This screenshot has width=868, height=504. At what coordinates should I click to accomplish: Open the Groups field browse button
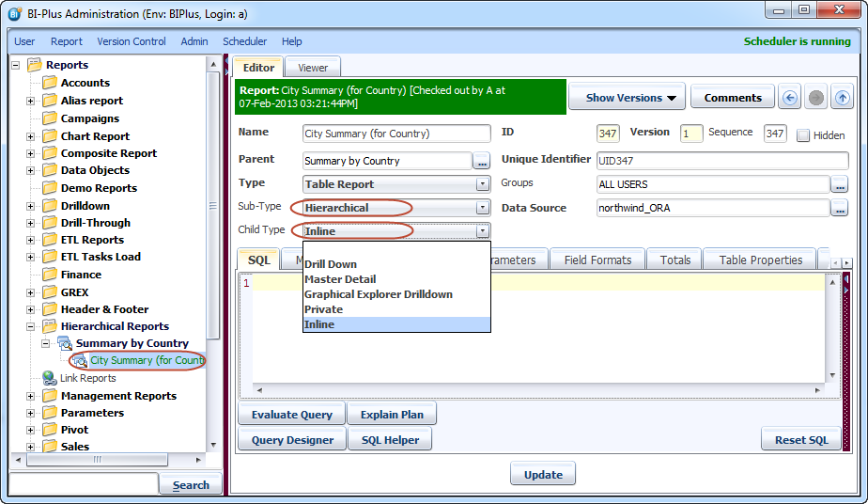pyautogui.click(x=840, y=184)
